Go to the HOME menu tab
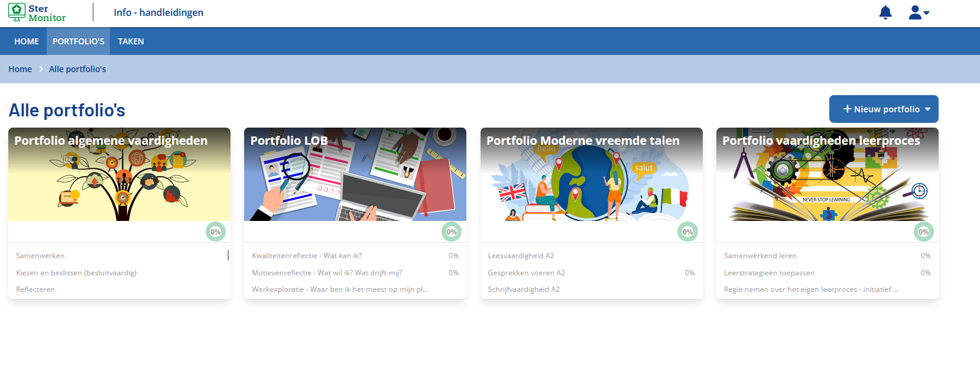The height and width of the screenshot is (371, 980). click(27, 41)
